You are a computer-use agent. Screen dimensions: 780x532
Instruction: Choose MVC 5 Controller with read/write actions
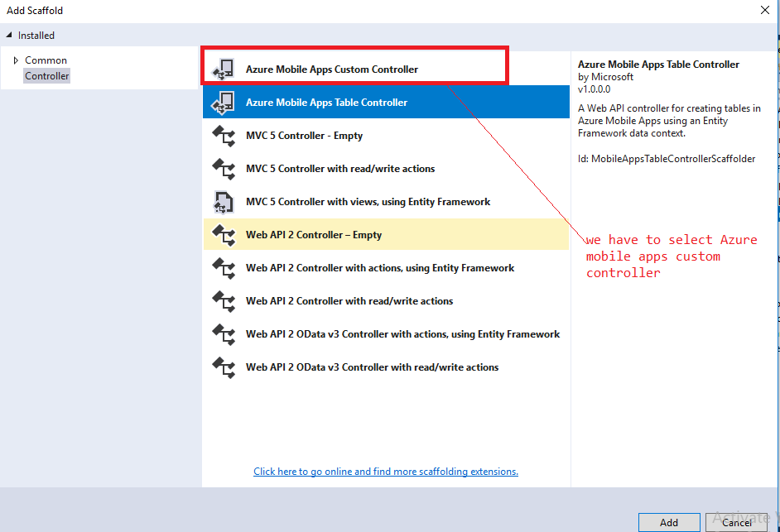click(x=386, y=169)
